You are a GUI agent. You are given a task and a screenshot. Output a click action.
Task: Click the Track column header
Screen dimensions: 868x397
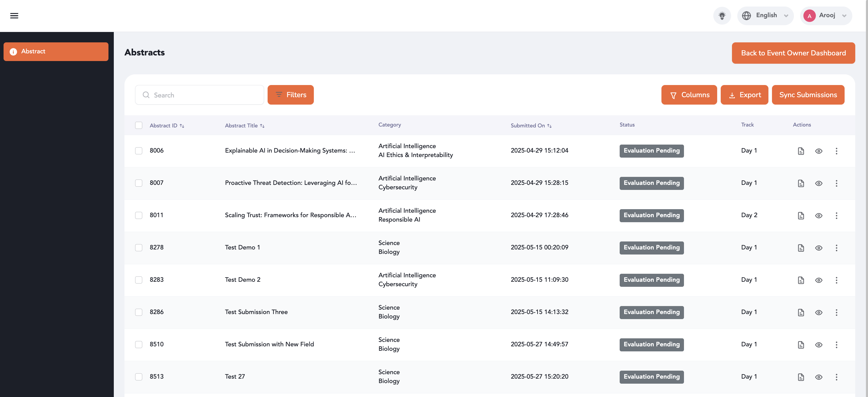pyautogui.click(x=747, y=125)
